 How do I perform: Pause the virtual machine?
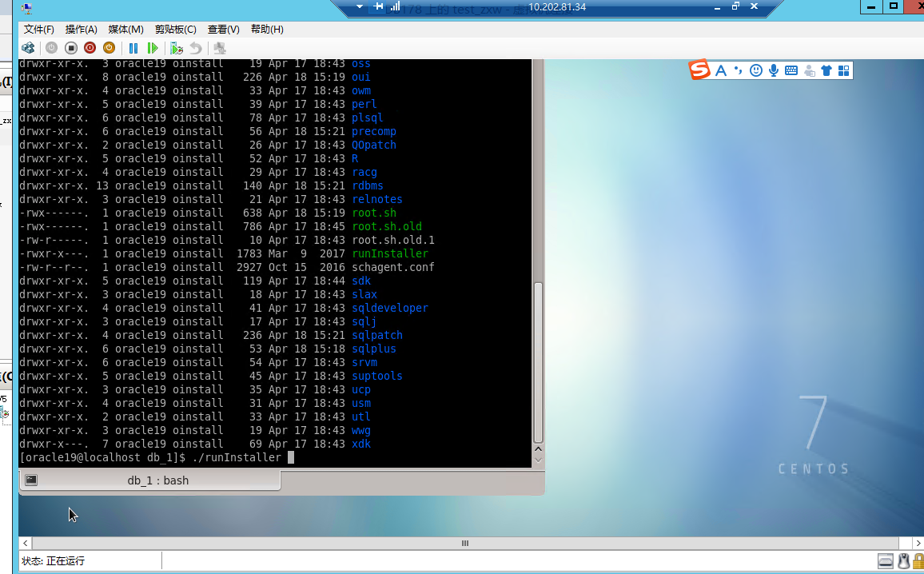[133, 48]
